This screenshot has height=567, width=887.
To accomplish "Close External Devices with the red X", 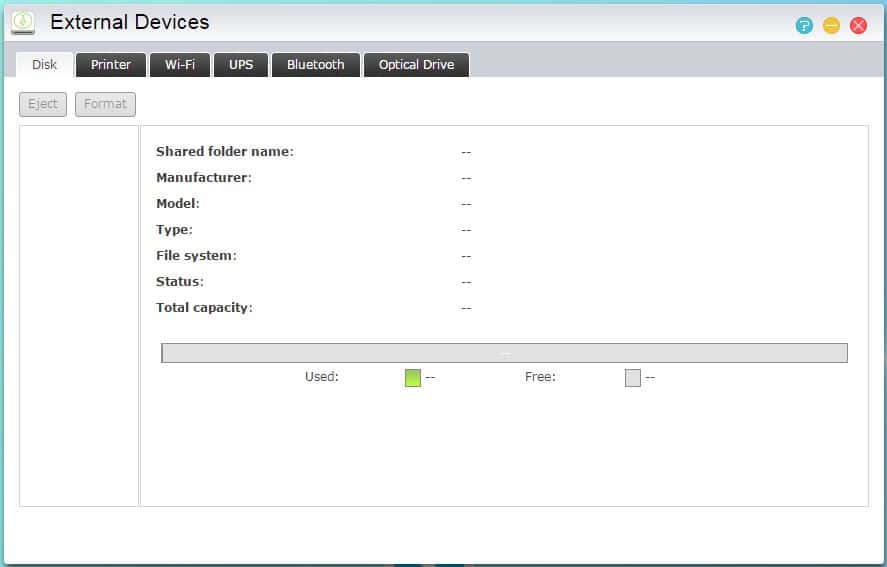I will coord(858,26).
